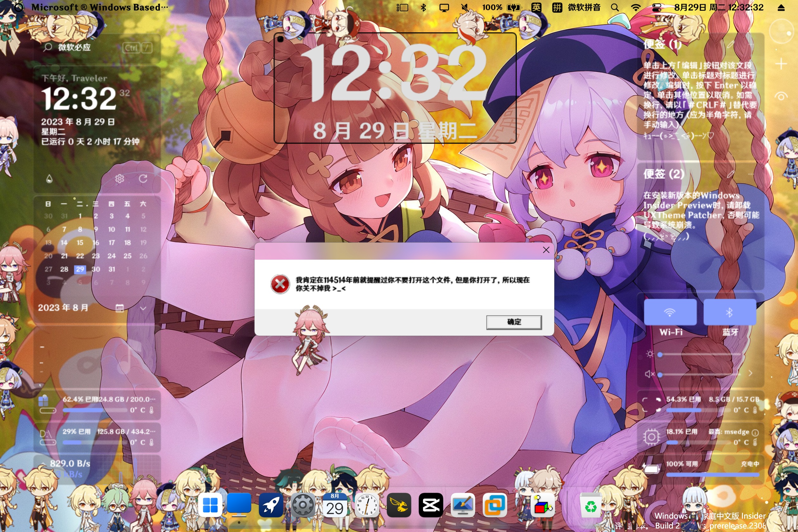Screen dimensions: 798x532
Task: Open the yellow wasp app in the dock
Action: pyautogui.click(x=399, y=505)
